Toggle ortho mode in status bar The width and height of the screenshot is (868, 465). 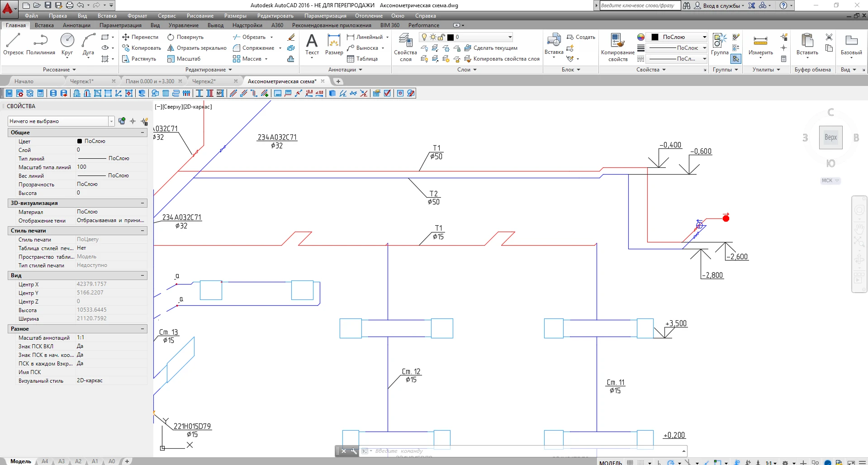pos(659,462)
